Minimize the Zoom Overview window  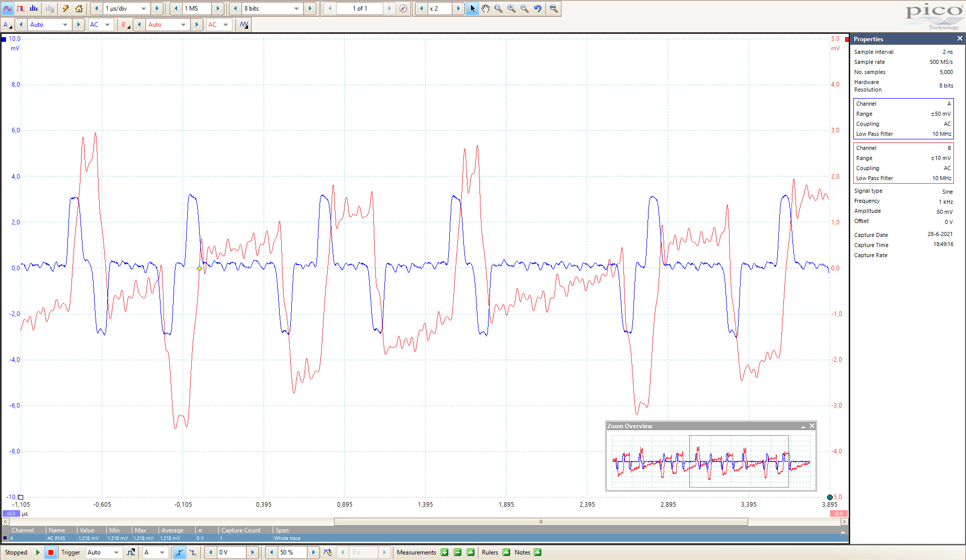point(803,426)
